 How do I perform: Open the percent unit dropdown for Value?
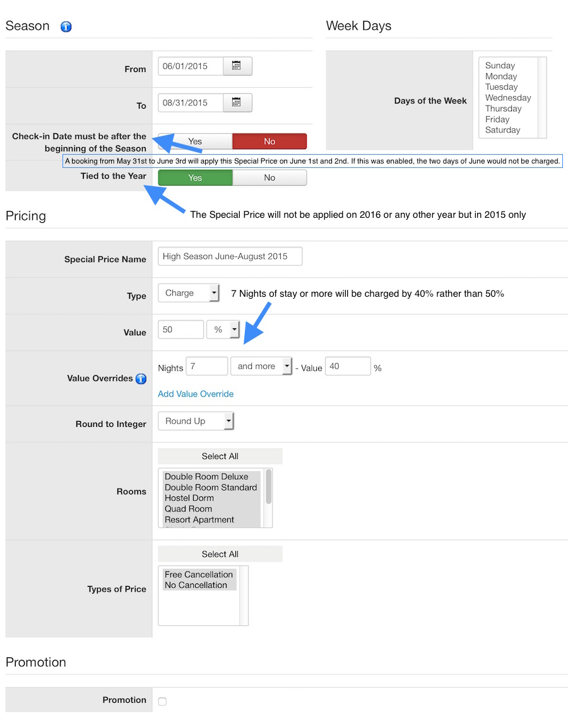point(223,330)
